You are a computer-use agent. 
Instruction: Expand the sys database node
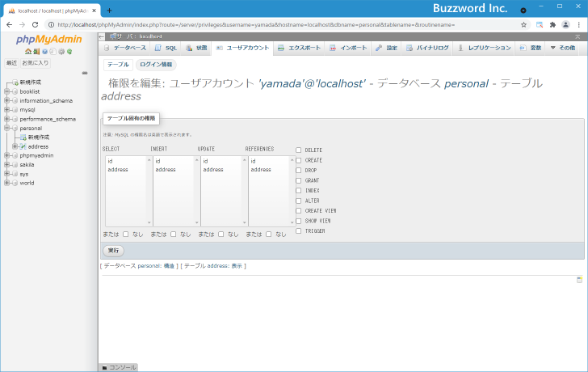[6, 174]
